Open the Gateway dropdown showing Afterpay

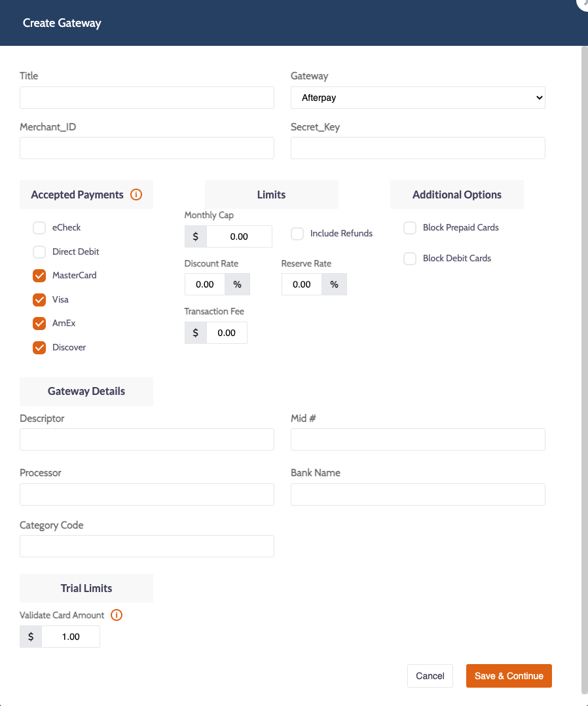418,98
